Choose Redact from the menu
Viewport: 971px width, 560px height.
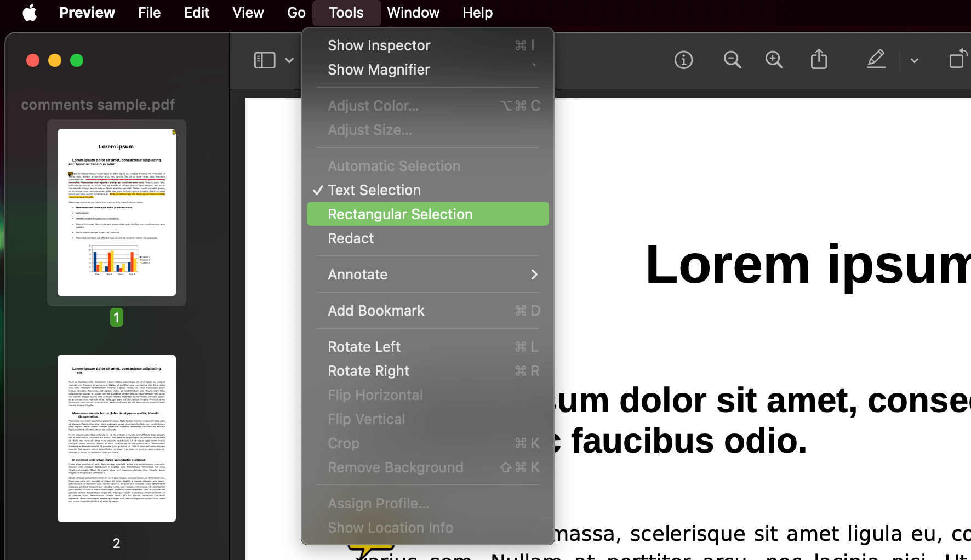428,238
